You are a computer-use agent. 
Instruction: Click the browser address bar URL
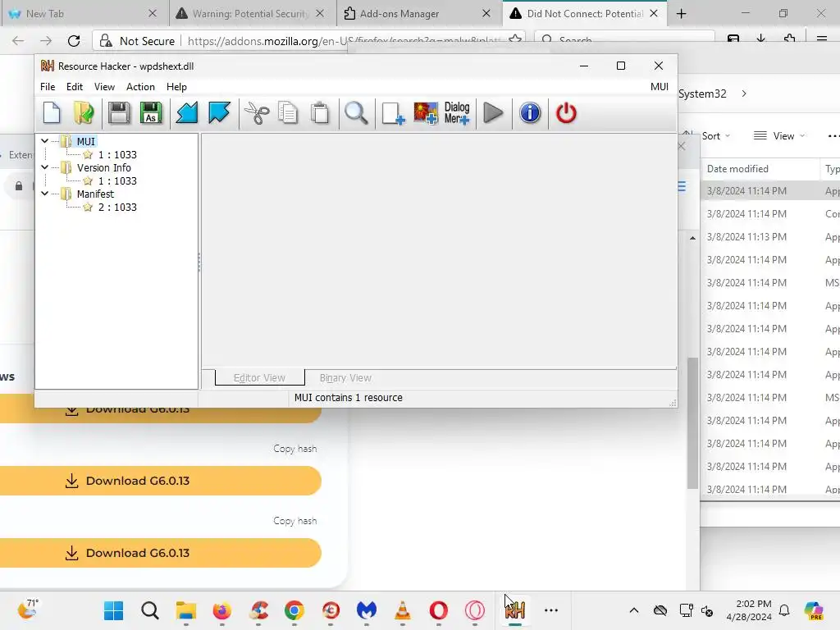point(343,41)
